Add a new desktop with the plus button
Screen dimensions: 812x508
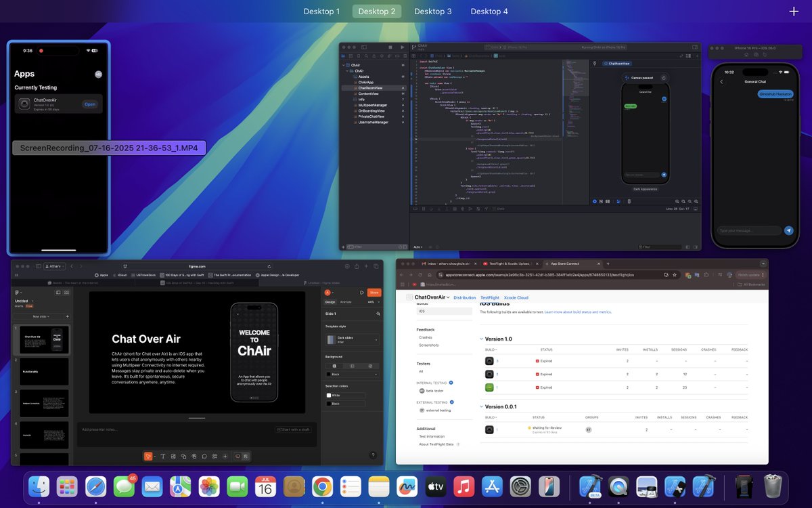click(x=794, y=11)
